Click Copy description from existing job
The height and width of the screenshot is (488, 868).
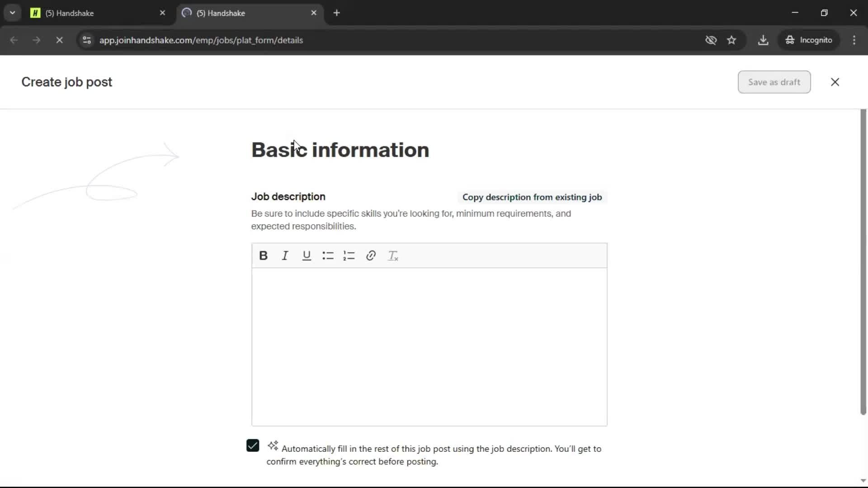click(x=532, y=197)
